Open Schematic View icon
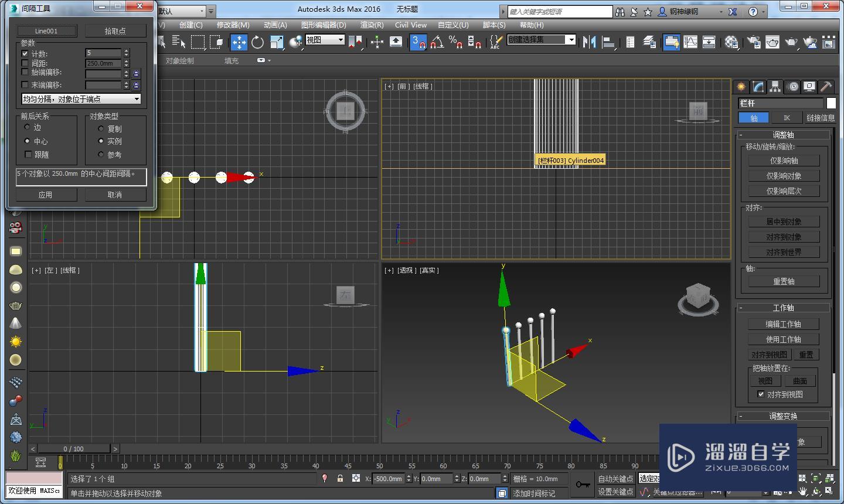The width and height of the screenshot is (844, 504). pos(709,42)
